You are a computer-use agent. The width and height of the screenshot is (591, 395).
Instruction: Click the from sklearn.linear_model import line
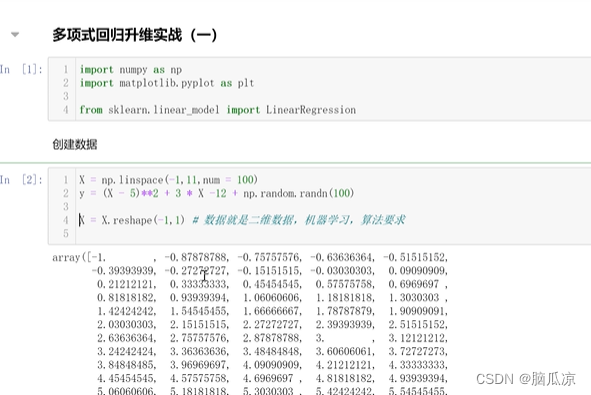(217, 110)
